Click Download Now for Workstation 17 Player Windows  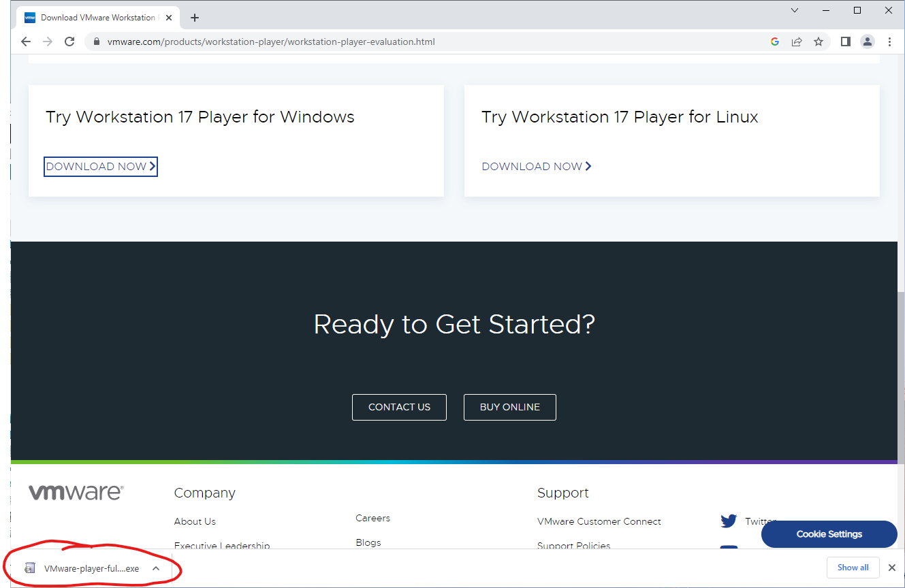click(x=100, y=166)
